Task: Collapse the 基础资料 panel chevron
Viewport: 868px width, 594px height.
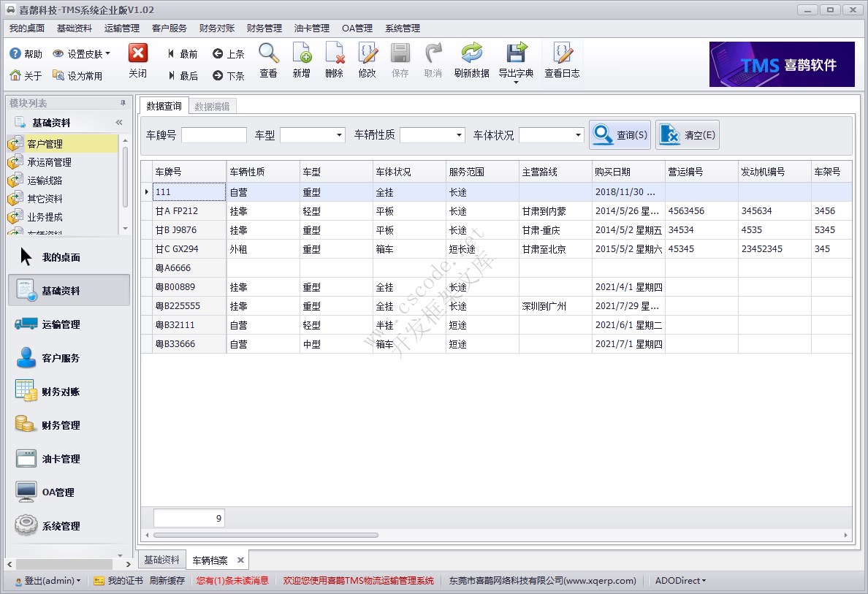Action: [x=119, y=122]
